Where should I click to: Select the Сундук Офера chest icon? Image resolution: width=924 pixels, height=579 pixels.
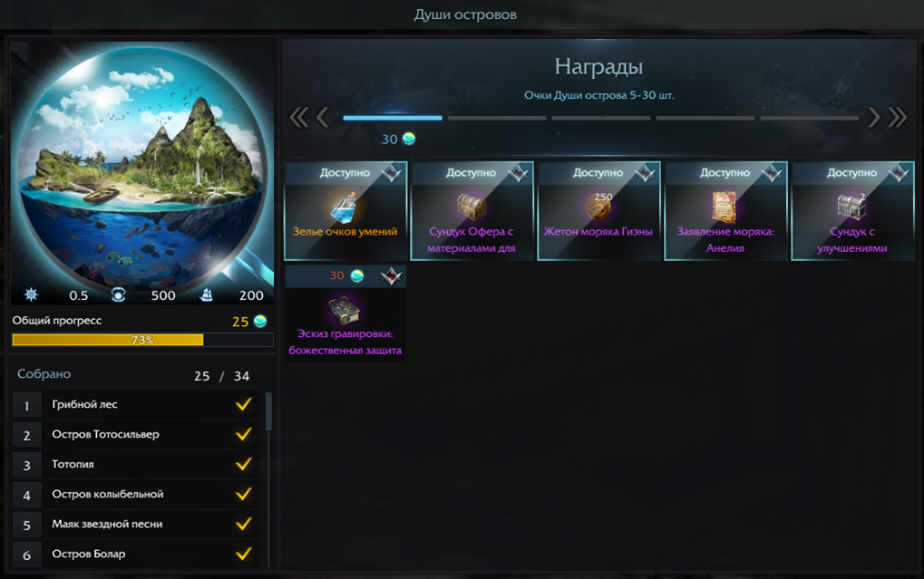point(472,207)
